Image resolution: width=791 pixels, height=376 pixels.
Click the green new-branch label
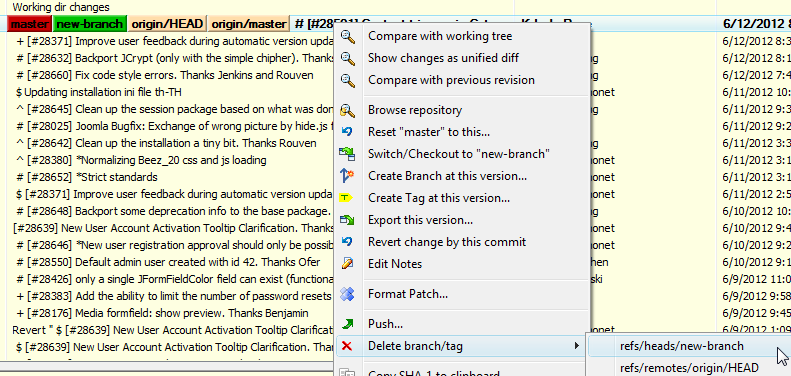pyautogui.click(x=89, y=24)
